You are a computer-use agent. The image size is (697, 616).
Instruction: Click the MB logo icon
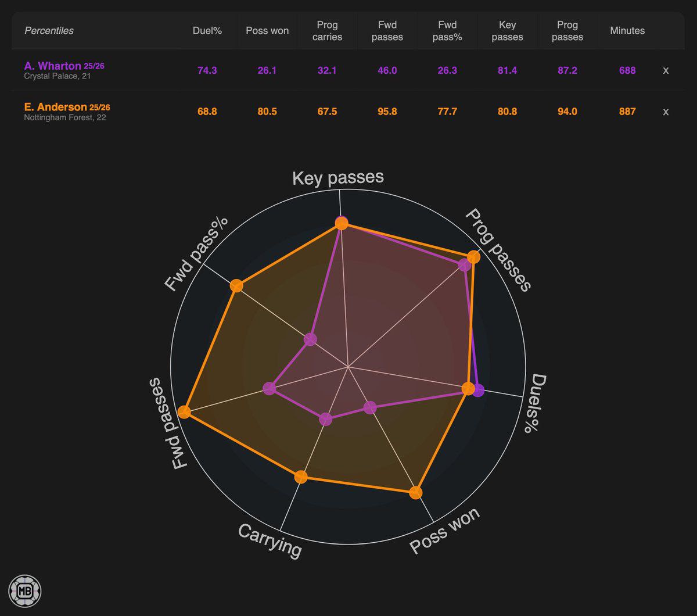(25, 591)
